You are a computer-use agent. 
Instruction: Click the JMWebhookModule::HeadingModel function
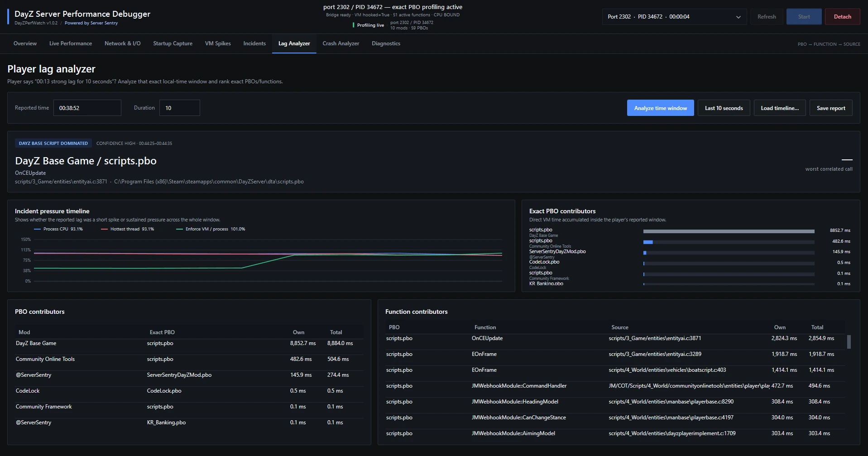(515, 402)
